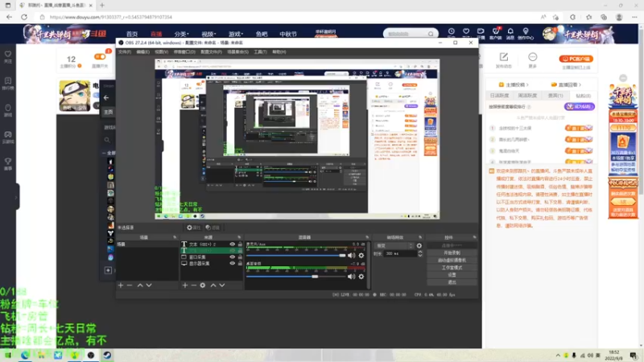Image resolution: width=644 pixels, height=362 pixels.
Task: Mute the Desktop Audio speaker icon
Action: (351, 277)
